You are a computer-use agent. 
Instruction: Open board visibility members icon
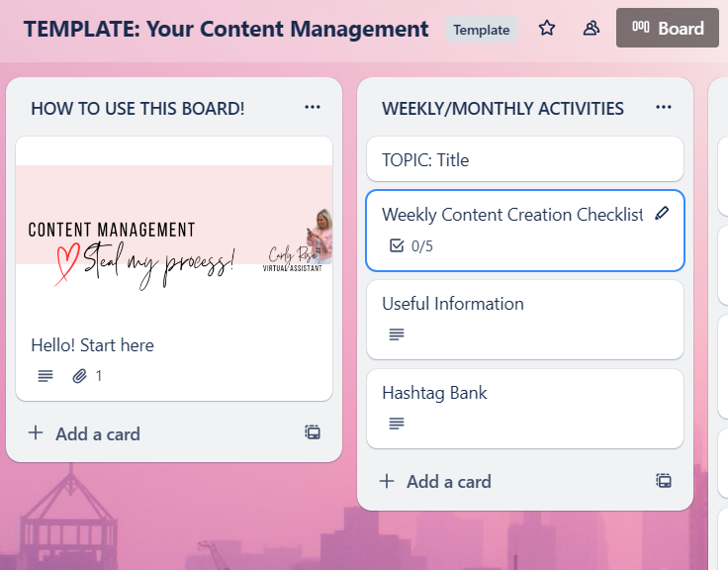[x=591, y=29]
